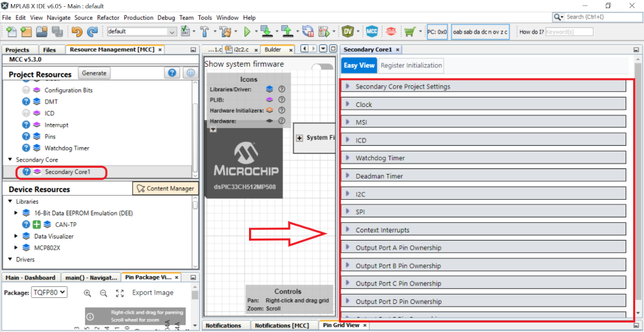The height and width of the screenshot is (332, 644).
Task: Open the Run Project dropdown arrow
Action: (x=257, y=31)
